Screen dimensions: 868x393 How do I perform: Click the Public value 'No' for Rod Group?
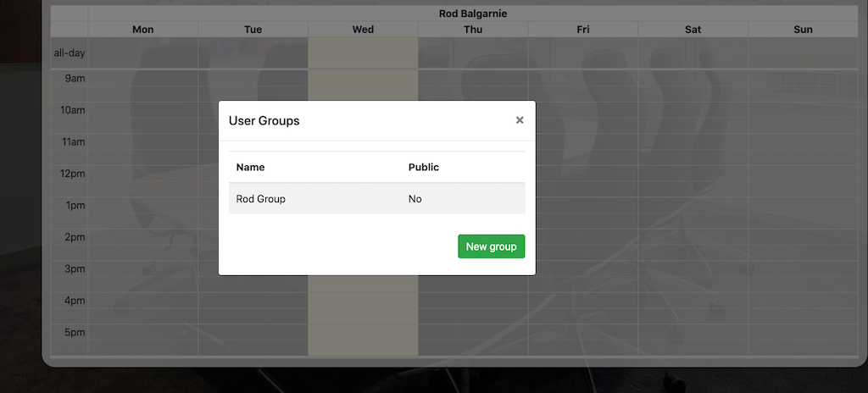[415, 199]
